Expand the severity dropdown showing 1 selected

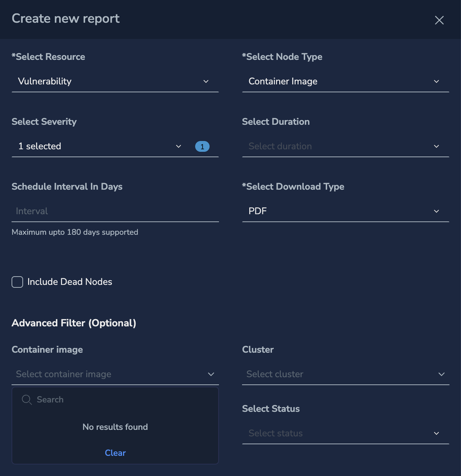pyautogui.click(x=97, y=146)
